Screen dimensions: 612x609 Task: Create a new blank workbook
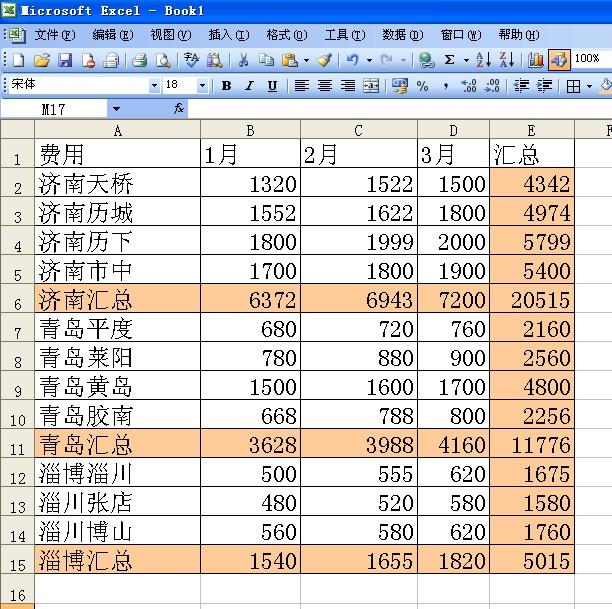(18, 61)
